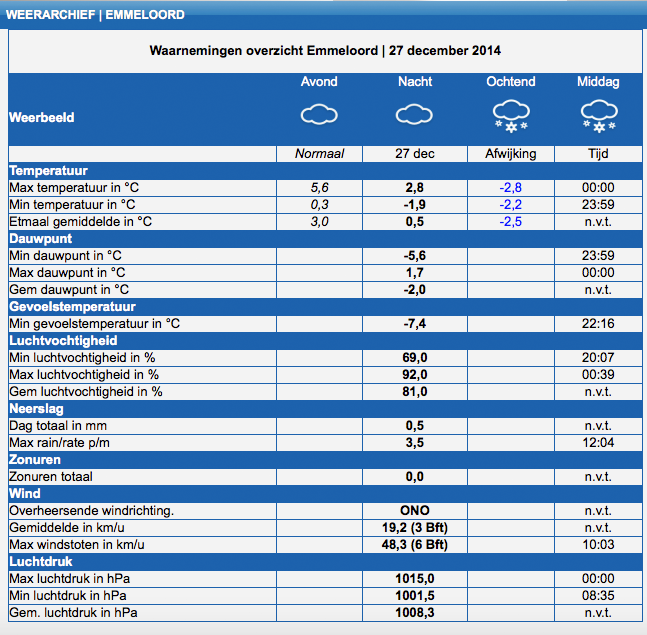Viewport: 647px width, 635px height.
Task: Click the Middag column label
Action: pyautogui.click(x=598, y=82)
